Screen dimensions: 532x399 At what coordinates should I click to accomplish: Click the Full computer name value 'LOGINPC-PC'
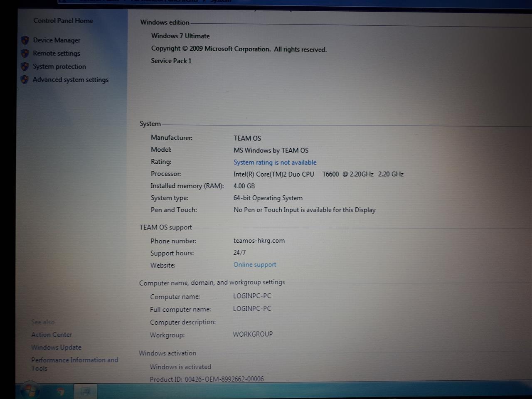(x=252, y=309)
